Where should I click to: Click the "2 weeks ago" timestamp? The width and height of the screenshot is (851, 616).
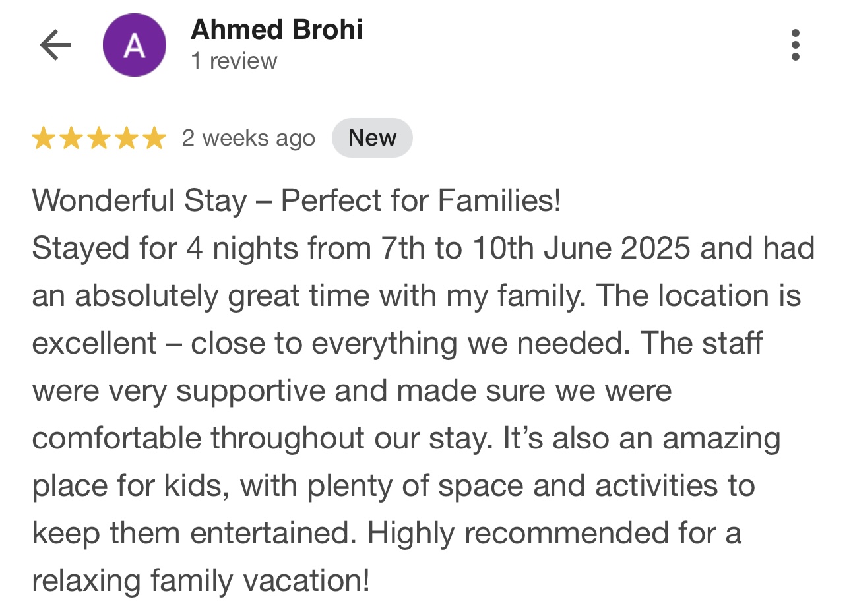[249, 138]
